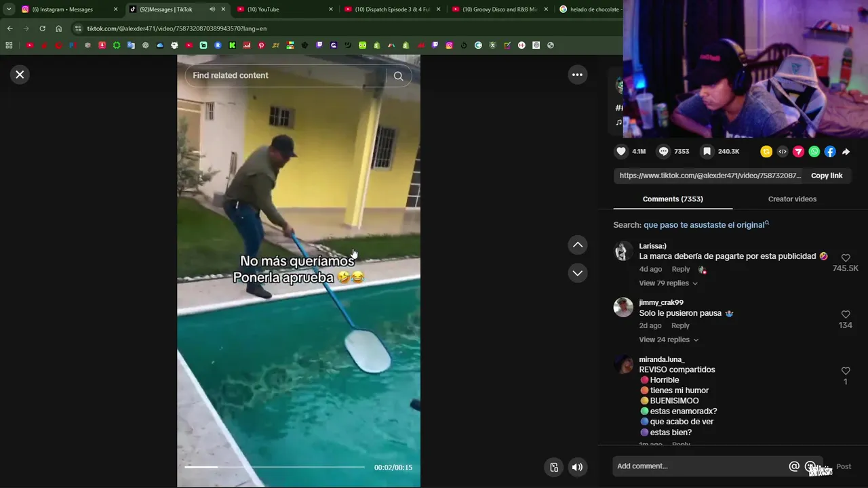Screen dimensions: 868x488
Task: Open the three-dot more options menu
Action: (x=577, y=75)
